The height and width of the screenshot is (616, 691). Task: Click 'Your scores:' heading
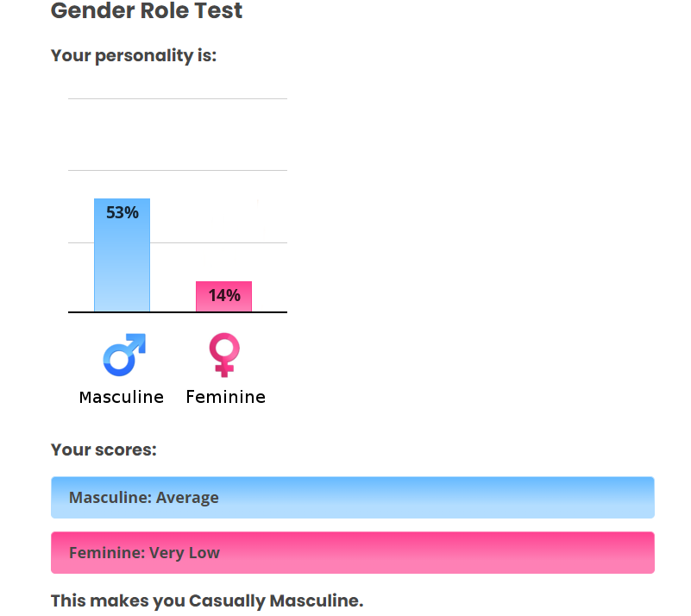[104, 449]
